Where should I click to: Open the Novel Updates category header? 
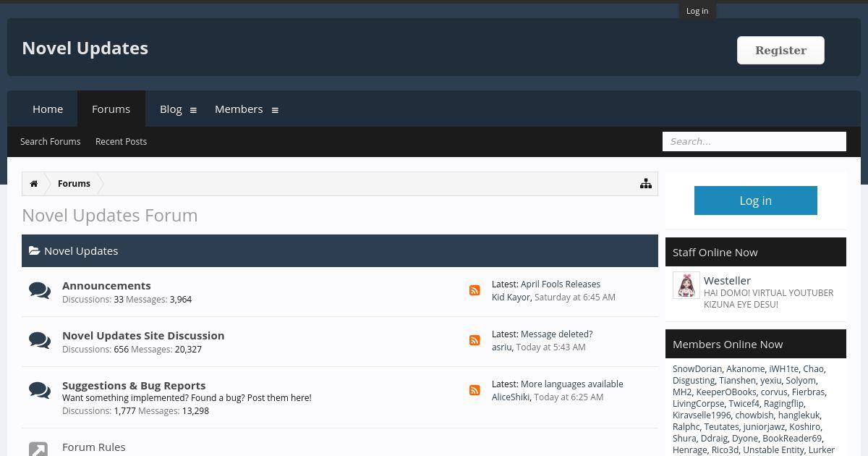coord(81,250)
